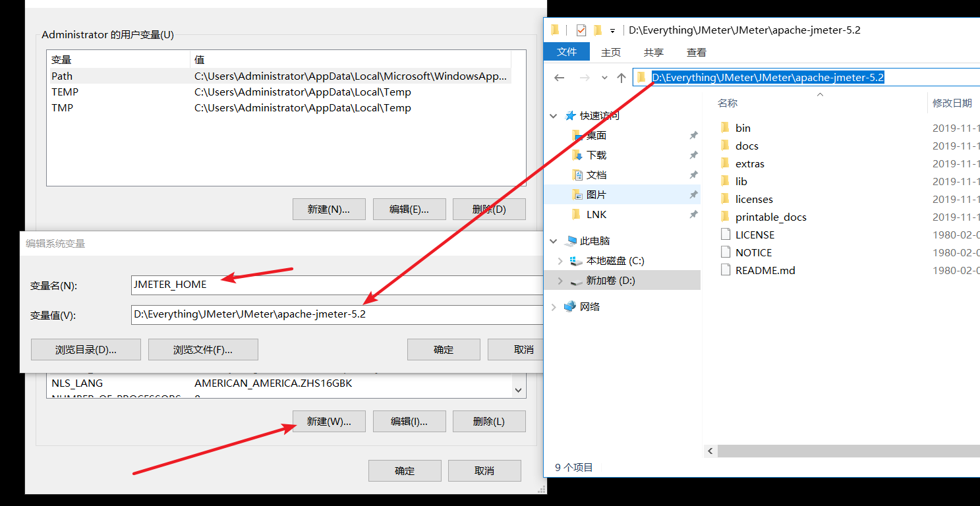Click the properties checkmark quick access icon
This screenshot has width=980, height=506.
[x=581, y=30]
